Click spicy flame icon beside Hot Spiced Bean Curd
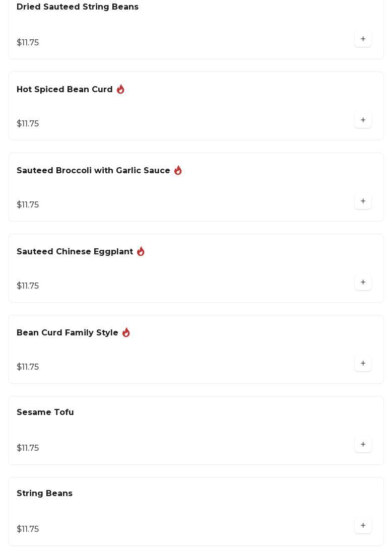 point(120,89)
